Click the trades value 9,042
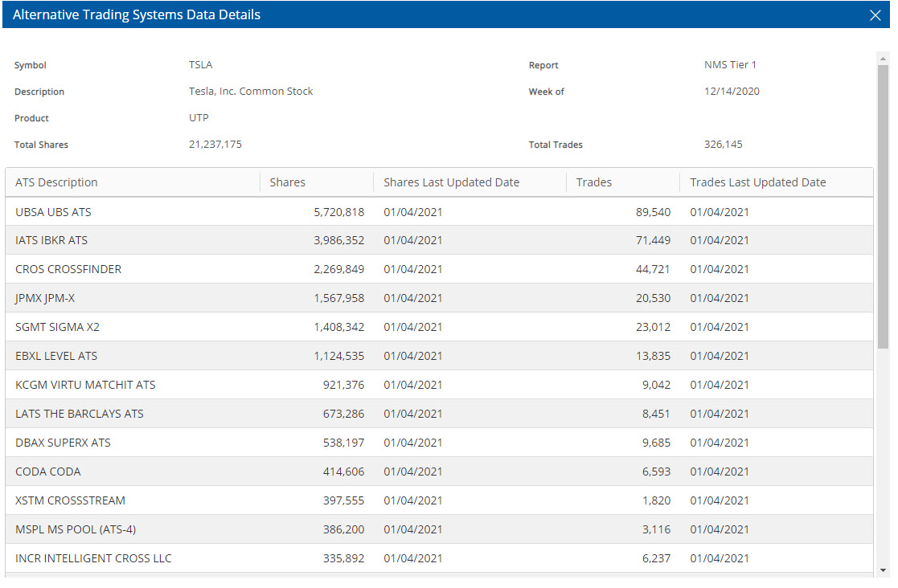 tap(656, 385)
